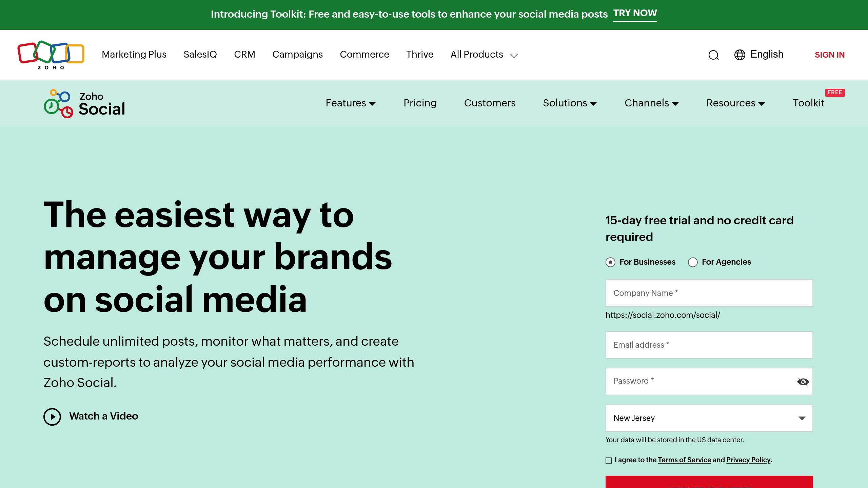Play video via circular play icon

52,416
